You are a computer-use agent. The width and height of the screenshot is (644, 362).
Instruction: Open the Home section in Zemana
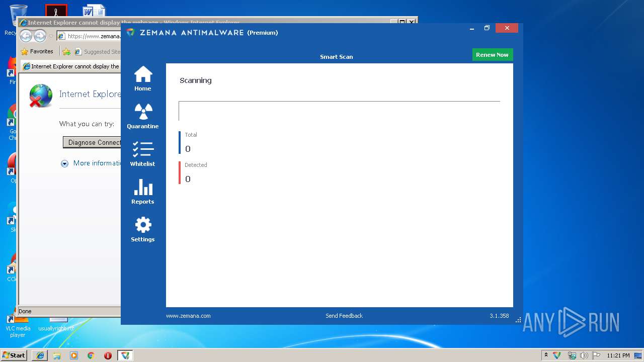pos(143,79)
